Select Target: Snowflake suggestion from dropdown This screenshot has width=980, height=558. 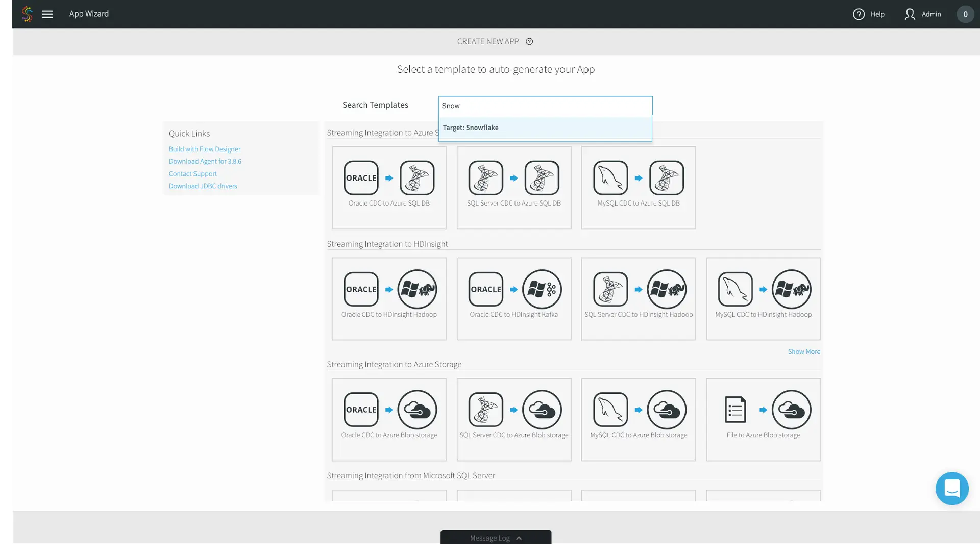pyautogui.click(x=471, y=128)
